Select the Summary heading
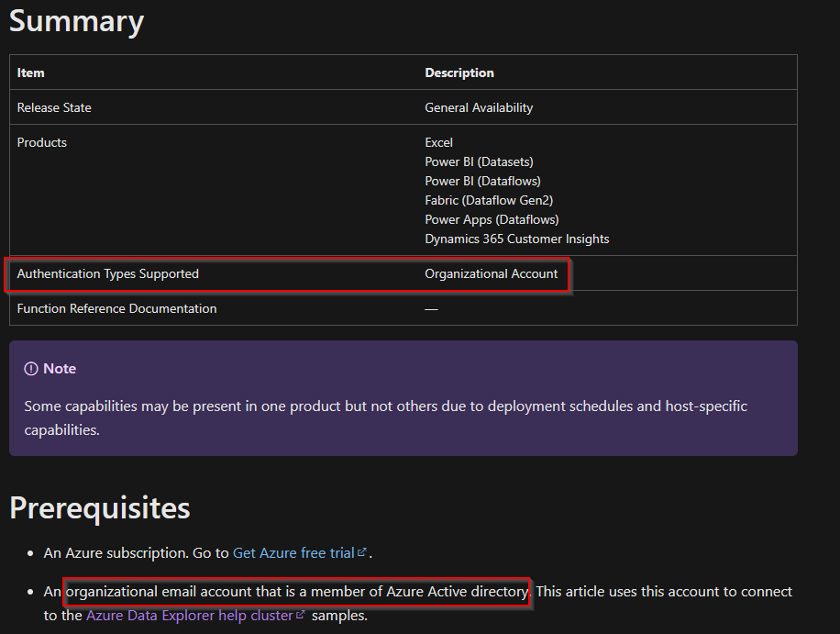Image resolution: width=840 pixels, height=634 pixels. [x=77, y=21]
